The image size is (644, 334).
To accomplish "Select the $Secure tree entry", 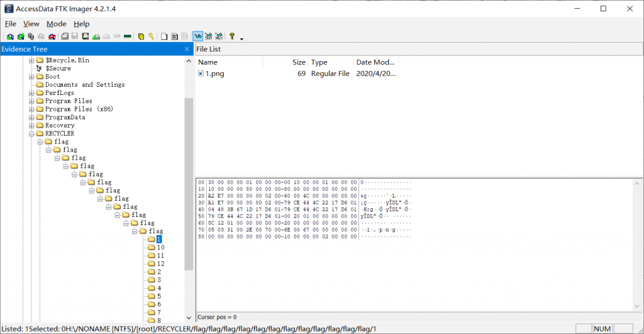I will pos(58,68).
